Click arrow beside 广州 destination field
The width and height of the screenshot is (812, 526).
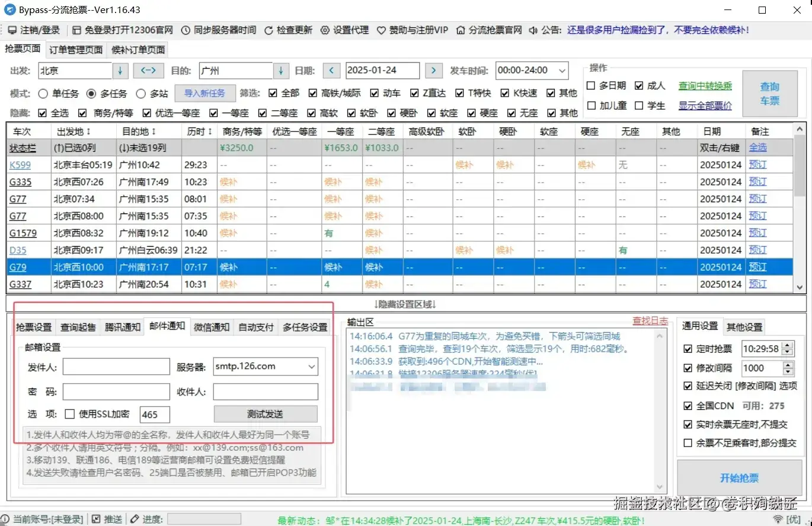tap(281, 71)
